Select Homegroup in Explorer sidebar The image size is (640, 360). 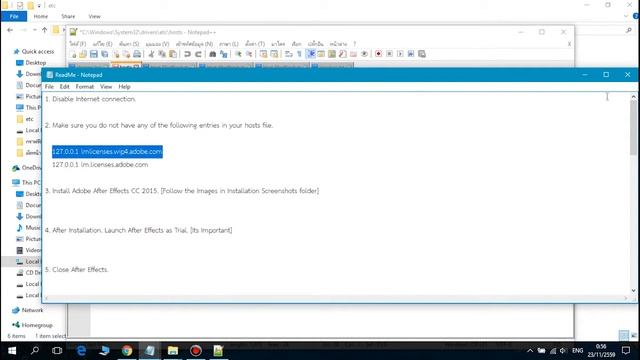(37, 325)
